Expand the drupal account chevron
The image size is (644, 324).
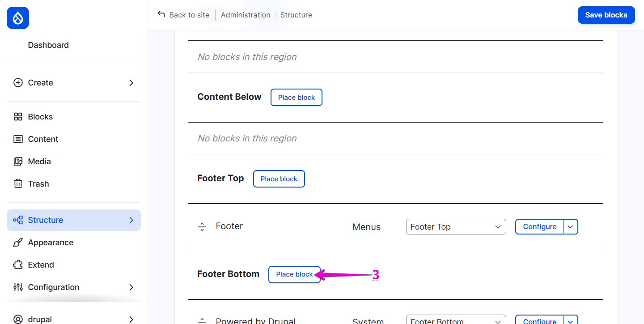(x=131, y=319)
